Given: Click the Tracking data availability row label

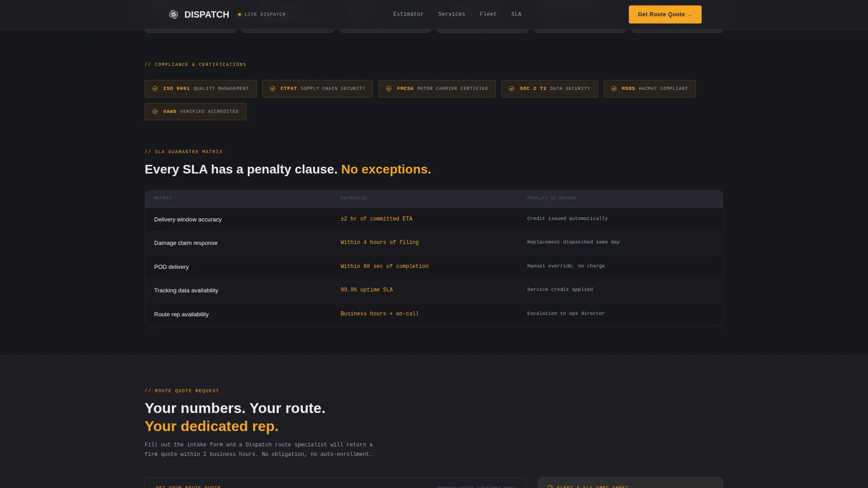Looking at the screenshot, I should 186,291.
